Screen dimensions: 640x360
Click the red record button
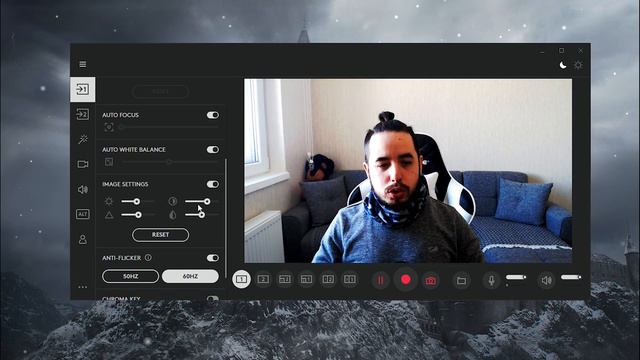point(406,280)
